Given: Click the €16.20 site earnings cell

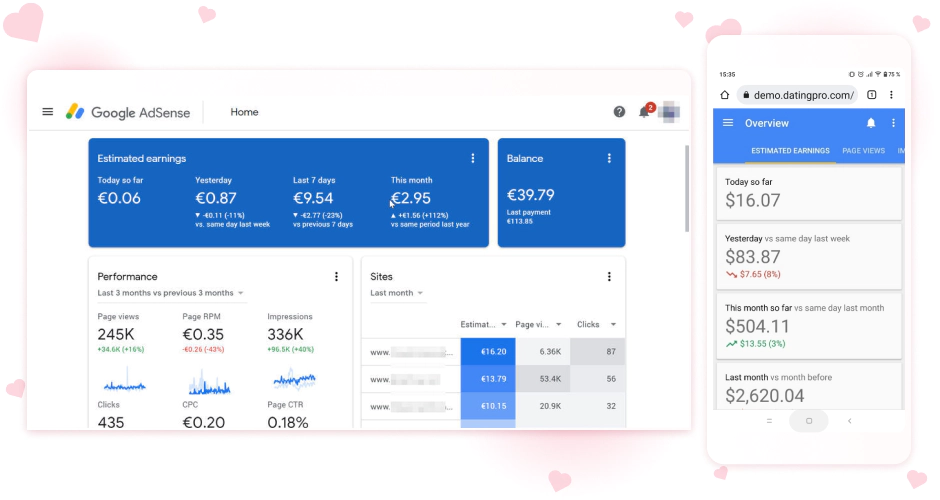Looking at the screenshot, I should pos(488,351).
